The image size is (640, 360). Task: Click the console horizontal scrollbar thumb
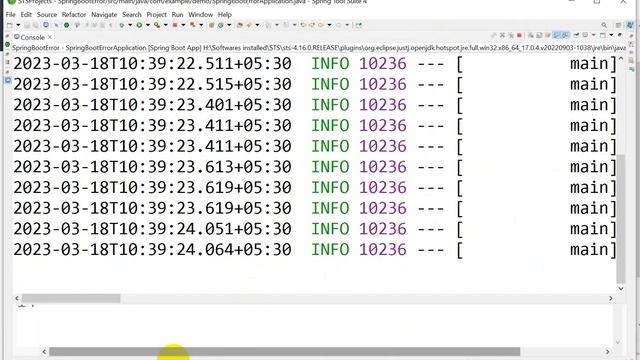[x=71, y=298]
